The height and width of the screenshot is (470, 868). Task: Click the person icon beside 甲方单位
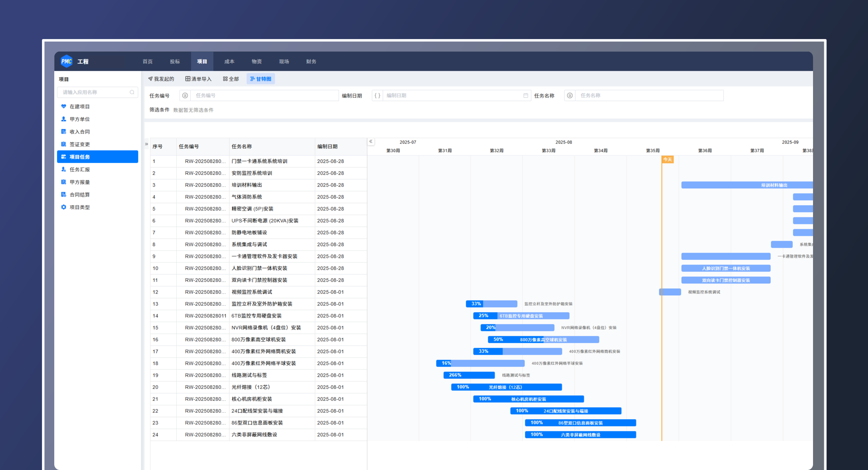(64, 119)
